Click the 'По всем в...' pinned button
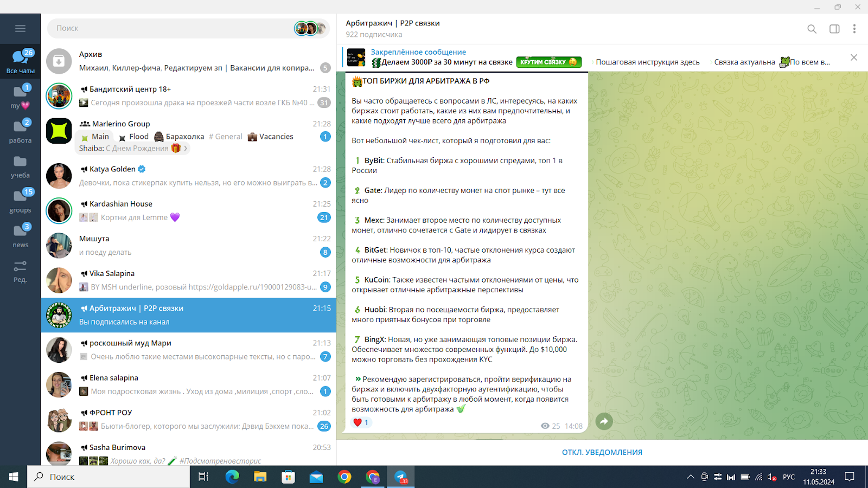868x488 pixels. tap(809, 62)
